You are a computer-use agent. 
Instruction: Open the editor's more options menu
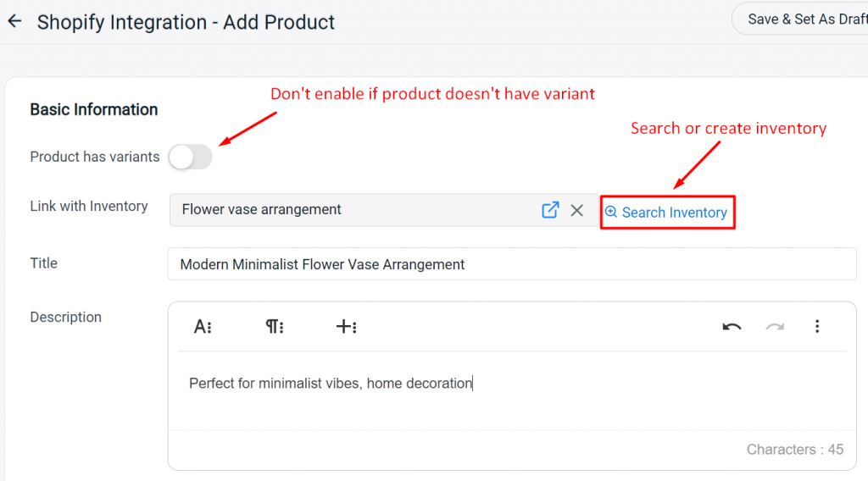(x=817, y=327)
